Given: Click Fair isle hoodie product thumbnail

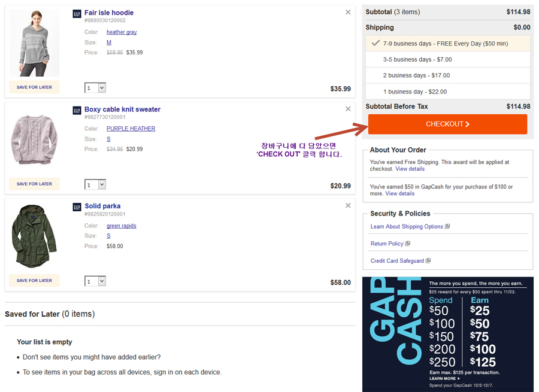Looking at the screenshot, I should click(x=34, y=43).
